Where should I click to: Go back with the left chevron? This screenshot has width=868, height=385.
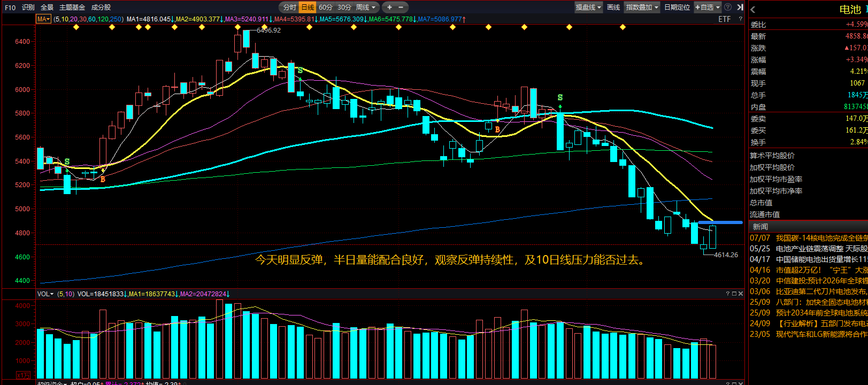[753, 10]
